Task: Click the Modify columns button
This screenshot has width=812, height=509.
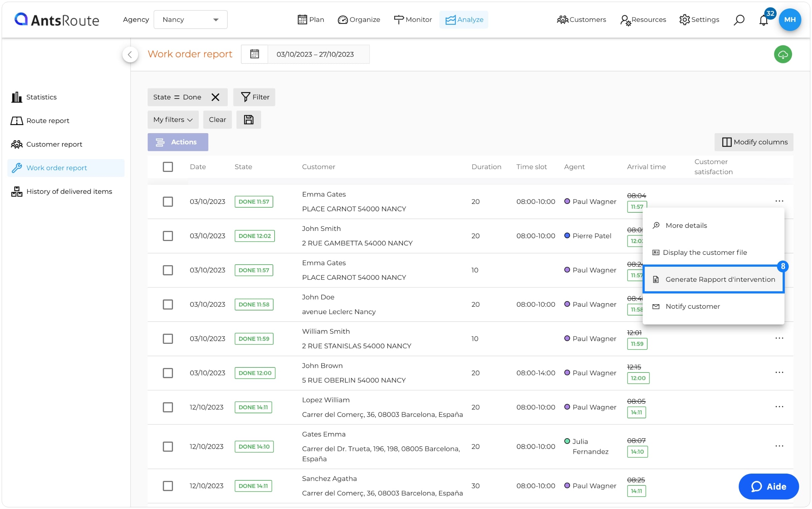Action: pyautogui.click(x=754, y=142)
